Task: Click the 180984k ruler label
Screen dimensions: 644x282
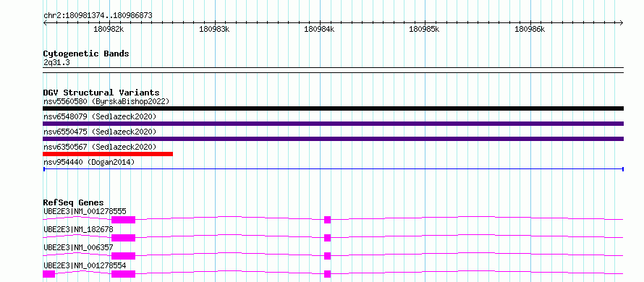Action: [x=319, y=29]
